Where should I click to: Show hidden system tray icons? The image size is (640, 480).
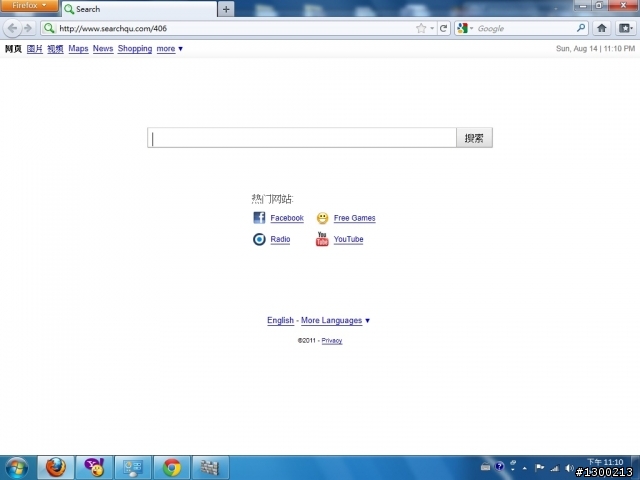[524, 468]
